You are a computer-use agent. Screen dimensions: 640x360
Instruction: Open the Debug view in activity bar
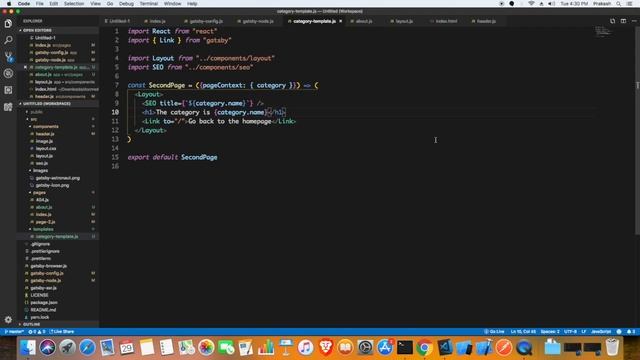point(8,73)
